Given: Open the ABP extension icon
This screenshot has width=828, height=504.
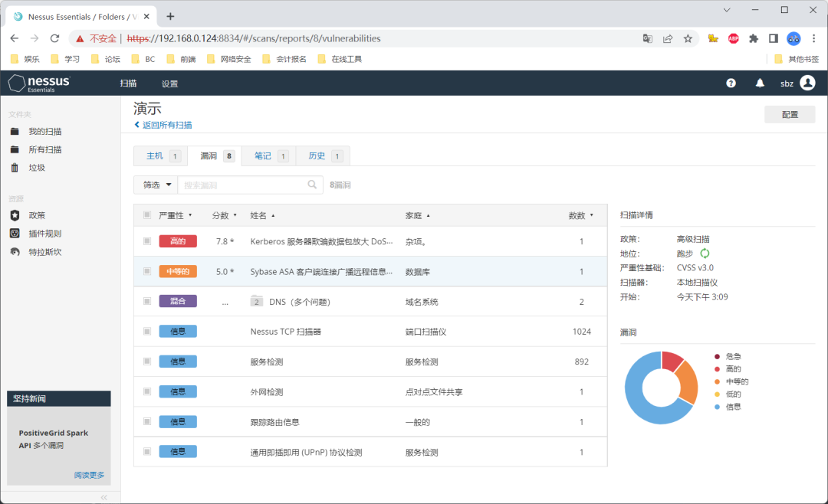Looking at the screenshot, I should coord(734,38).
